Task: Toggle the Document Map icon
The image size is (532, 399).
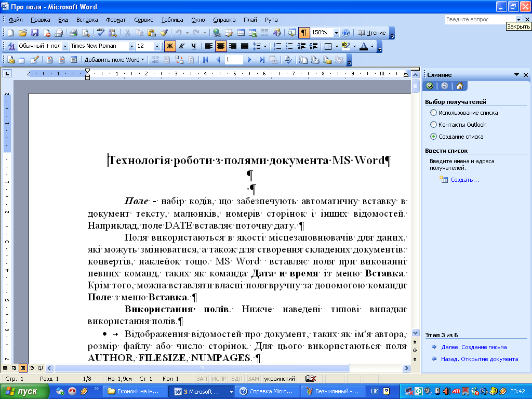Action: 292,33
